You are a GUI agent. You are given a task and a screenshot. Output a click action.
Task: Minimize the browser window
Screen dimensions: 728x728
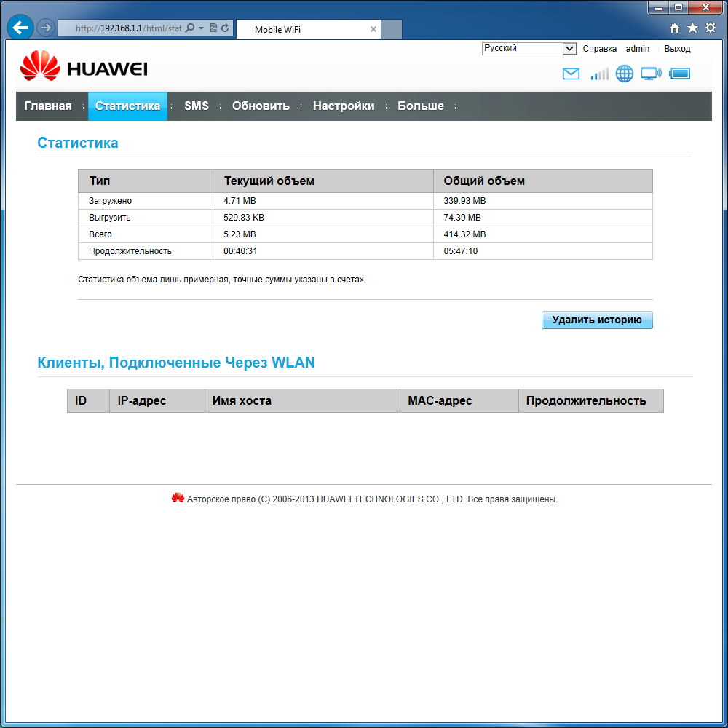click(658, 7)
